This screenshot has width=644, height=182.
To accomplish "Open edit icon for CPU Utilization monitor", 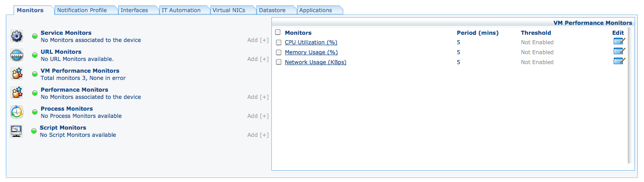I will [x=619, y=42].
